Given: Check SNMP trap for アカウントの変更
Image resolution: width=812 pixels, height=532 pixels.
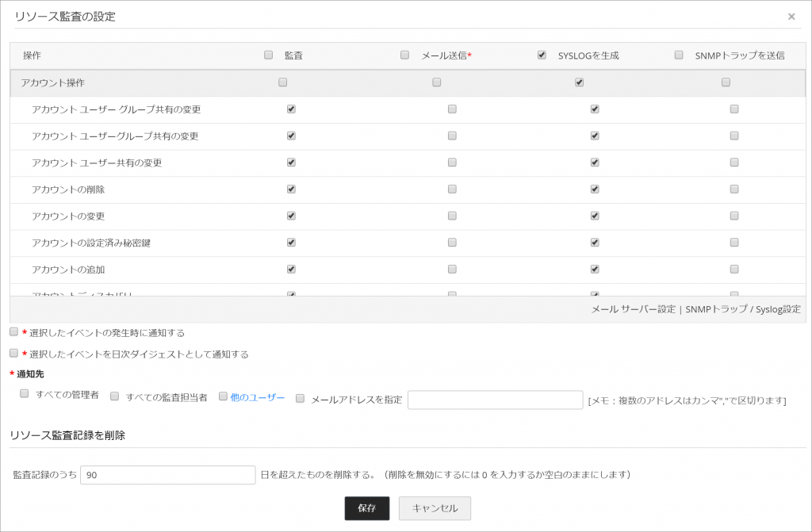Looking at the screenshot, I should coord(734,216).
